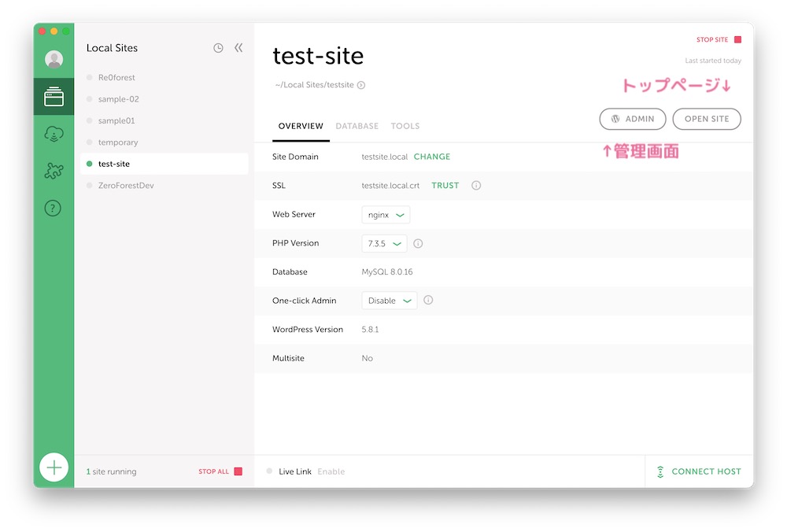Reveal site folder arrow next to path
Screen dimensions: 787x532
coord(361,85)
